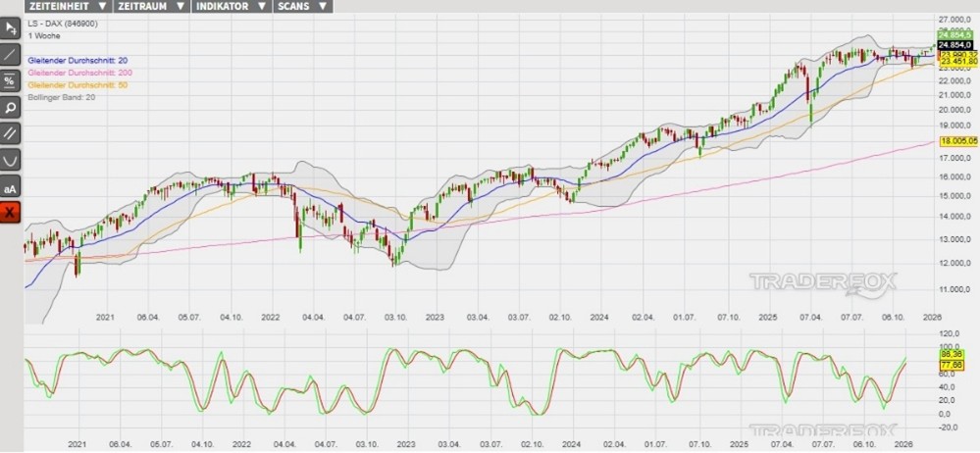Activate the trend line drawing tool
The height and width of the screenshot is (453, 980).
tap(10, 54)
